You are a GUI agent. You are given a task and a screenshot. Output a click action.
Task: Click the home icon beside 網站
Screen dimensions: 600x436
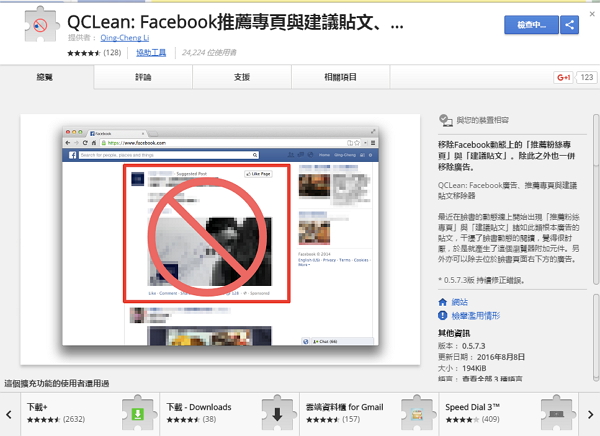[x=443, y=301]
